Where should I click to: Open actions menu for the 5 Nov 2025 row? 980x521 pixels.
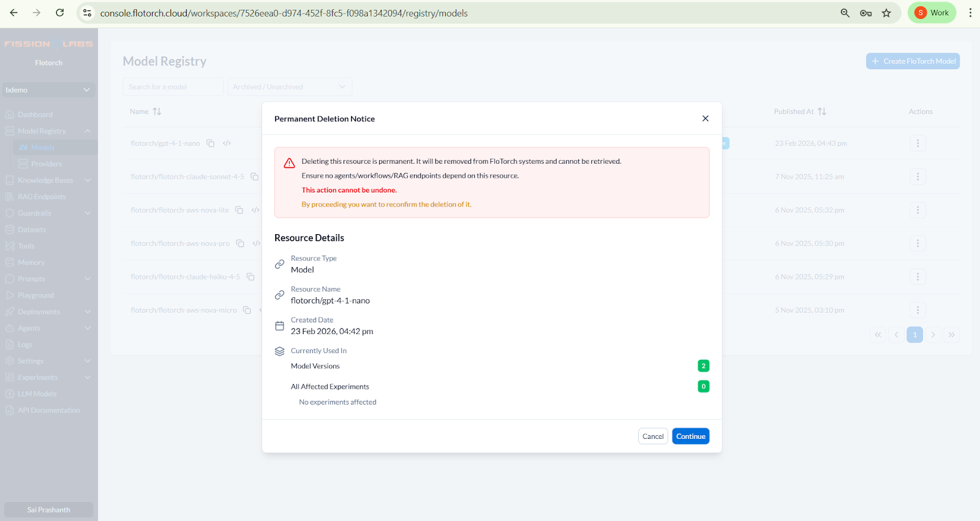pyautogui.click(x=918, y=310)
